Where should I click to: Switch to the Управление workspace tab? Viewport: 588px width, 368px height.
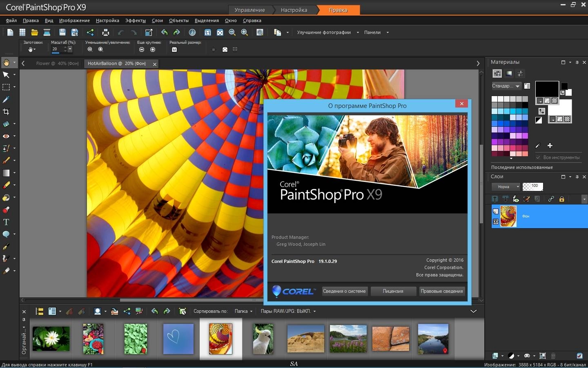tap(249, 10)
